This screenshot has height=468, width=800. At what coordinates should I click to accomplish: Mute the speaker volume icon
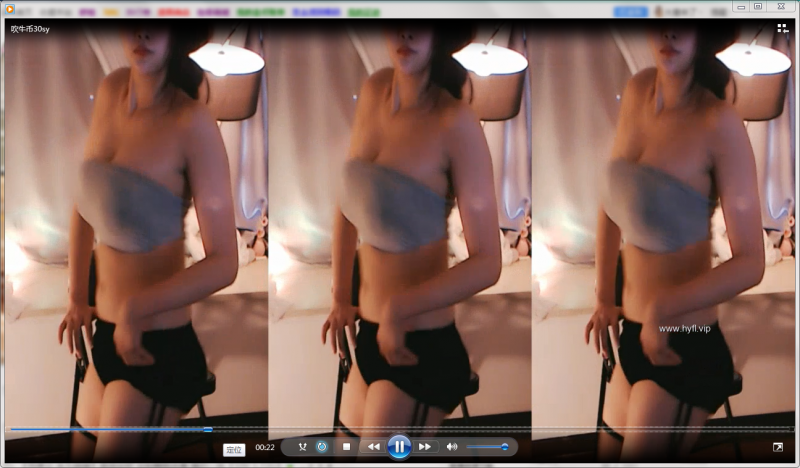pos(452,447)
